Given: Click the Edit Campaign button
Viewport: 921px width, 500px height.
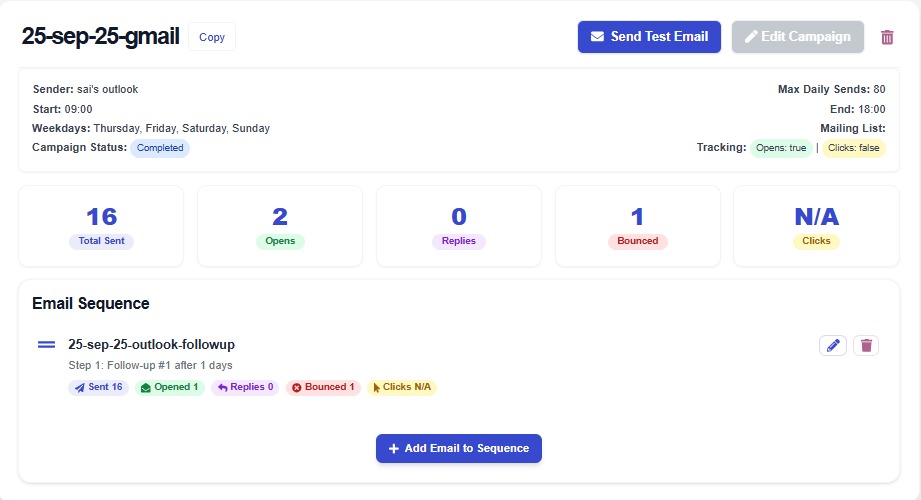Looking at the screenshot, I should pyautogui.click(x=798, y=37).
